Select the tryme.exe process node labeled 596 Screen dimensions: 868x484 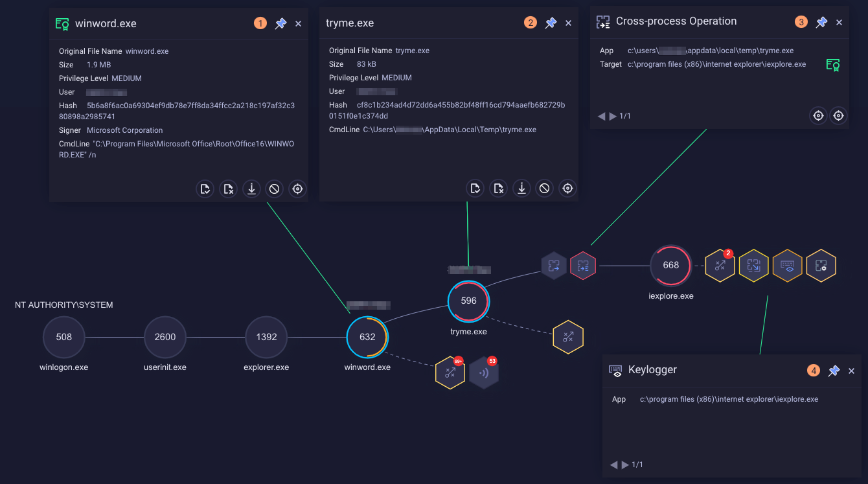click(468, 301)
